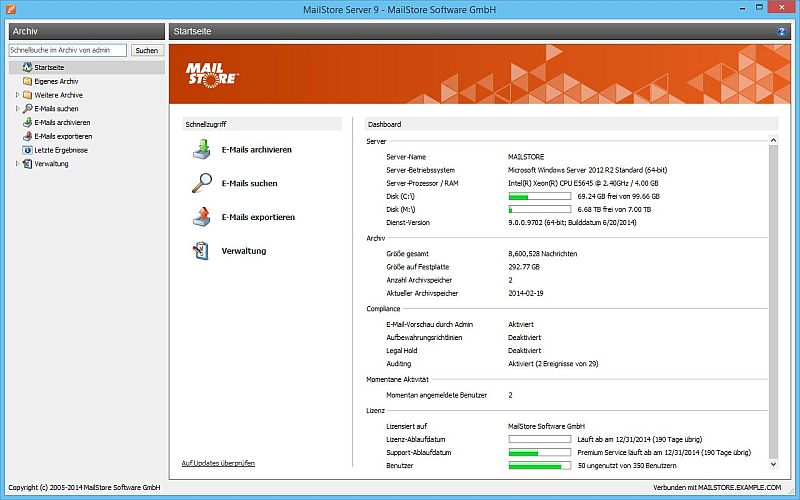Click the Weitere Archive folder icon
Viewport: 800px width, 500px height.
pos(27,95)
